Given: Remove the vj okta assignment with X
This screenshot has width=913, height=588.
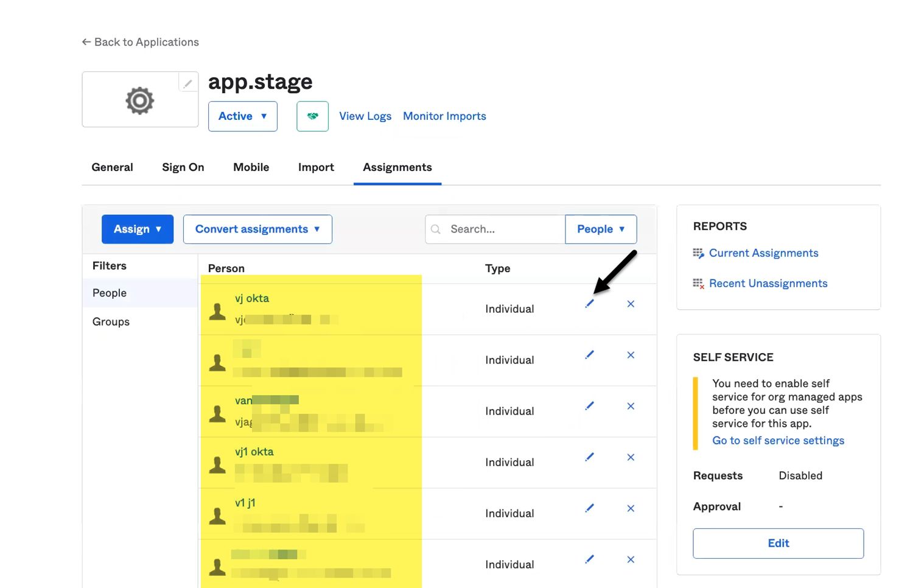Looking at the screenshot, I should 631,304.
